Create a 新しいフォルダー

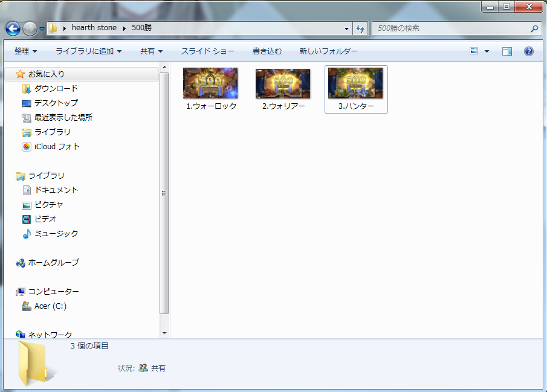(x=328, y=51)
